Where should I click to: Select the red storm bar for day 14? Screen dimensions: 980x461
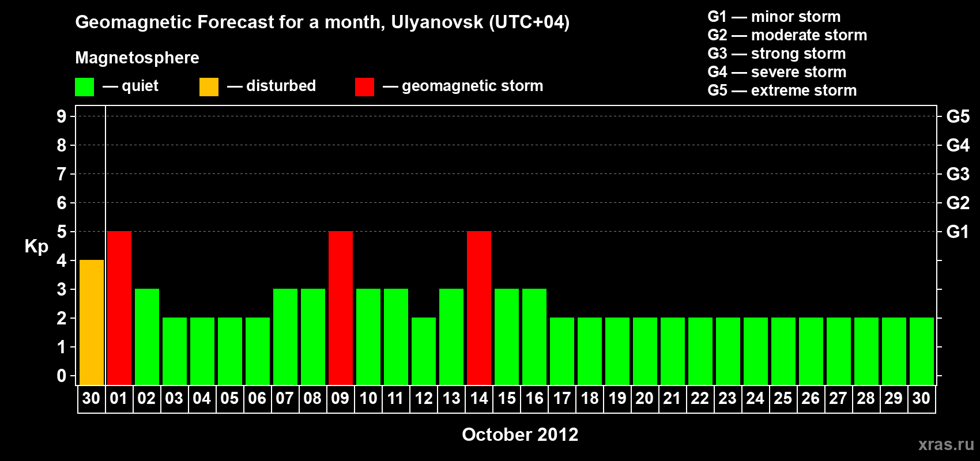tap(479, 308)
